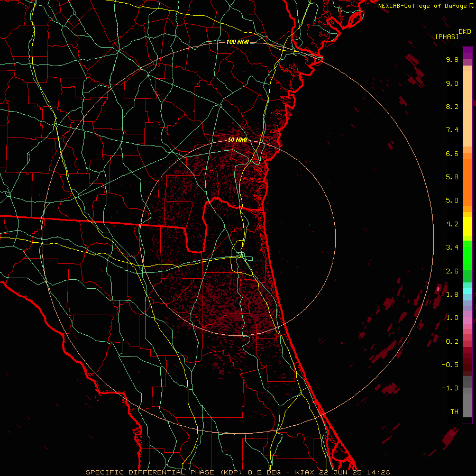476x476 pixels.
Task: Click the 9.8 value on the scale
Action: click(452, 59)
